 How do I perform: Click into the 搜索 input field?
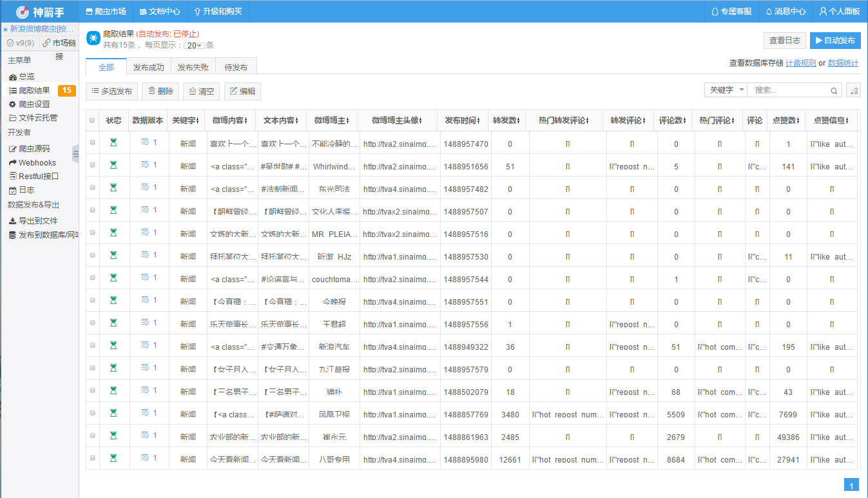[x=789, y=90]
